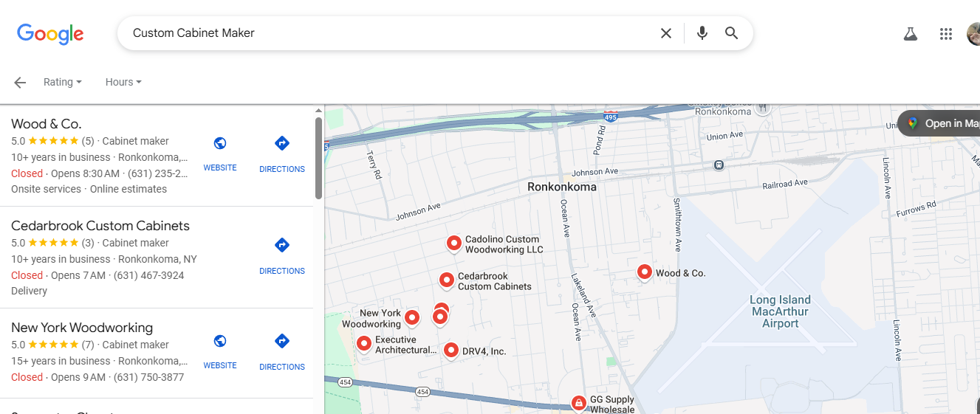Open the Google apps grid
Image resolution: width=980 pixels, height=414 pixels.
coord(946,34)
